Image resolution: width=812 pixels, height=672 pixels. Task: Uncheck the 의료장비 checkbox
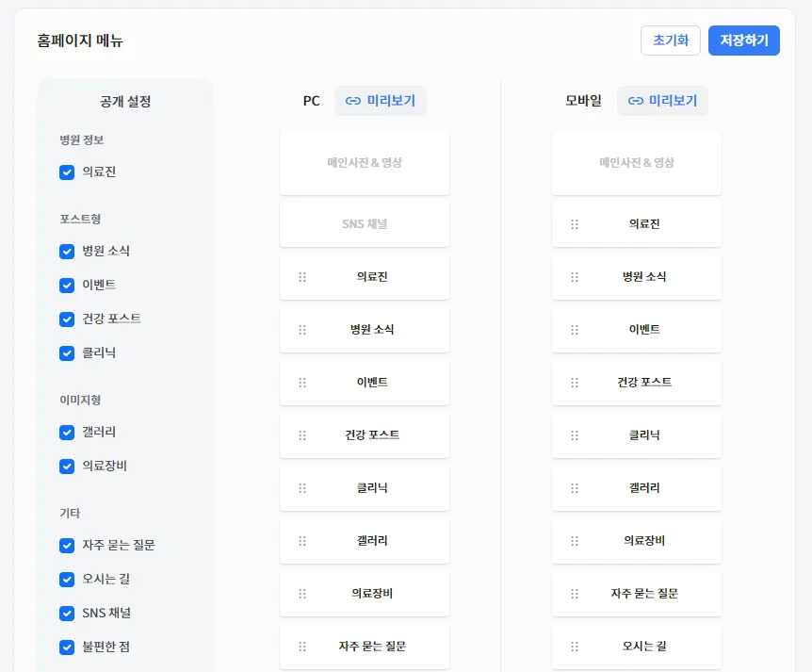(67, 467)
